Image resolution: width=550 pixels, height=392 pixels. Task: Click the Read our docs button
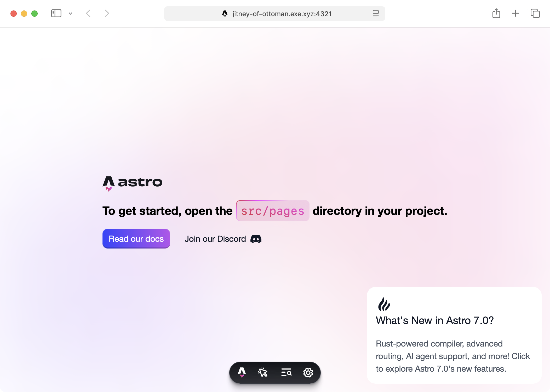click(136, 239)
